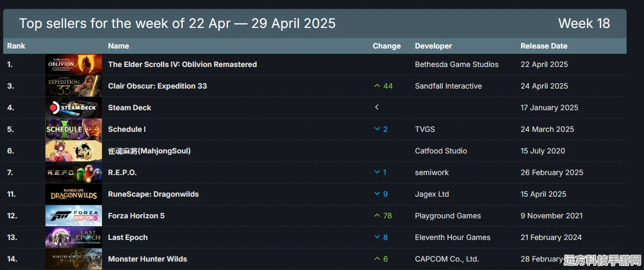644x270 pixels.
Task: Click the down arrow beside Dragonwilds change 9
Action: pos(377,194)
